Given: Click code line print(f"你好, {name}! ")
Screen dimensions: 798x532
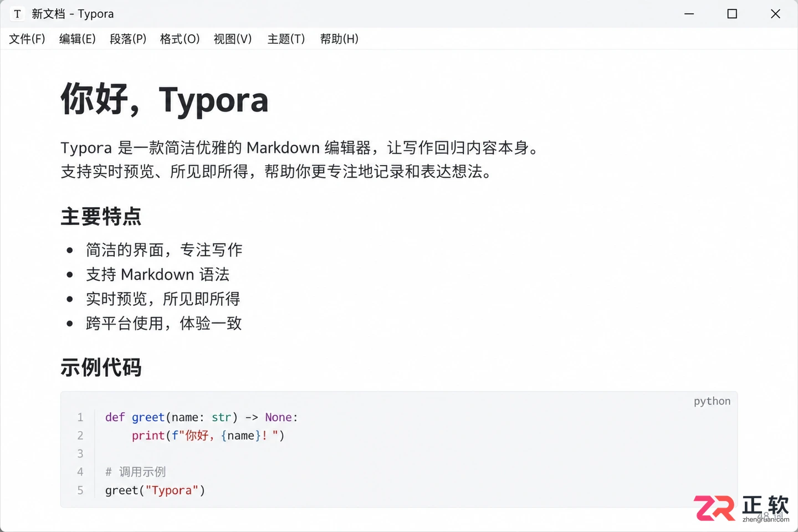Looking at the screenshot, I should (208, 436).
